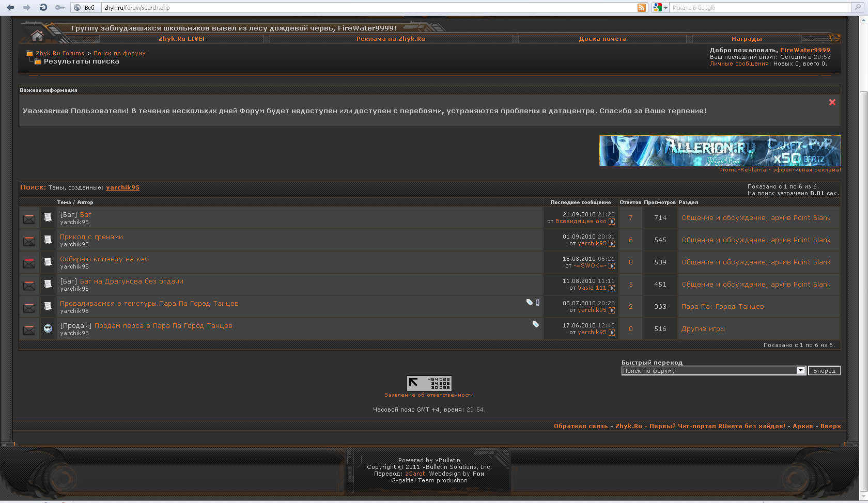Open the Доска почета menu item

tap(602, 39)
